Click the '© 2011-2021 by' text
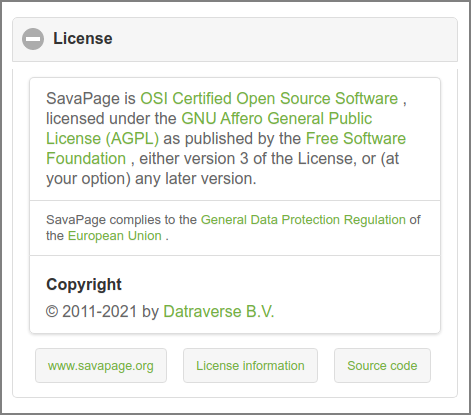471x415 pixels. (x=102, y=311)
